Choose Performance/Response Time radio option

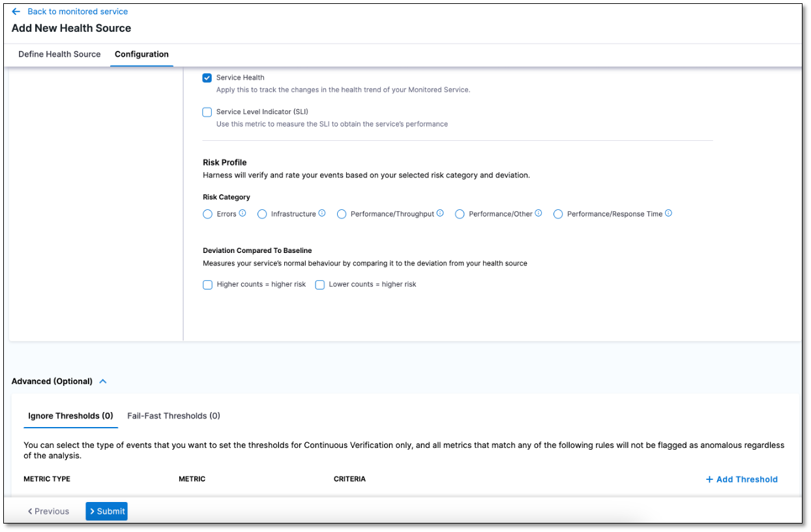tap(558, 214)
